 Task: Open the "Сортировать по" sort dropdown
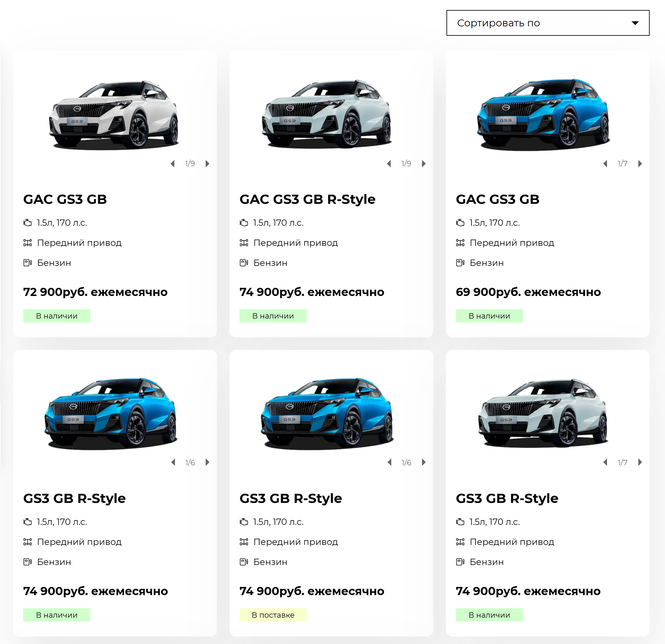click(x=548, y=23)
